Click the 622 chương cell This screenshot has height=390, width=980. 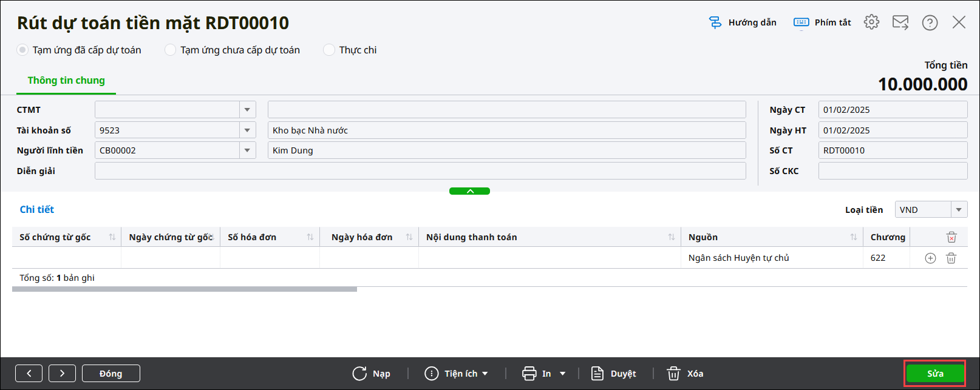pos(886,258)
